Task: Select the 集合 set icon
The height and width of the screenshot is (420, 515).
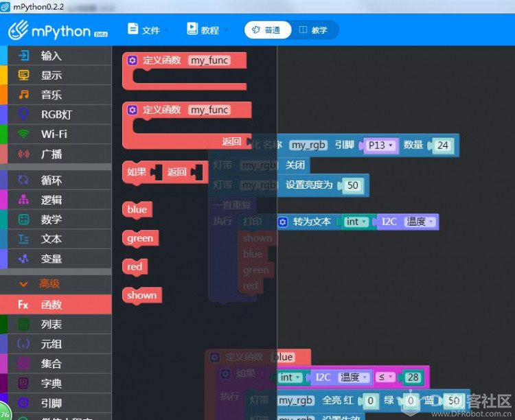Action: [23, 364]
